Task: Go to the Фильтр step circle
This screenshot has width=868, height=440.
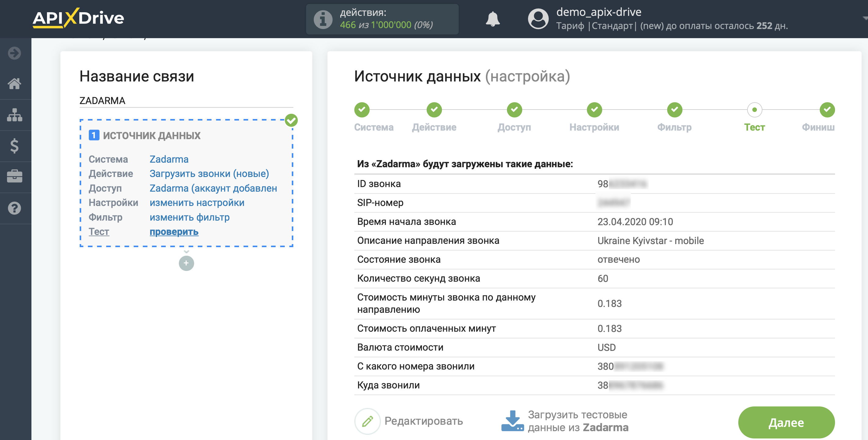Action: click(x=675, y=110)
